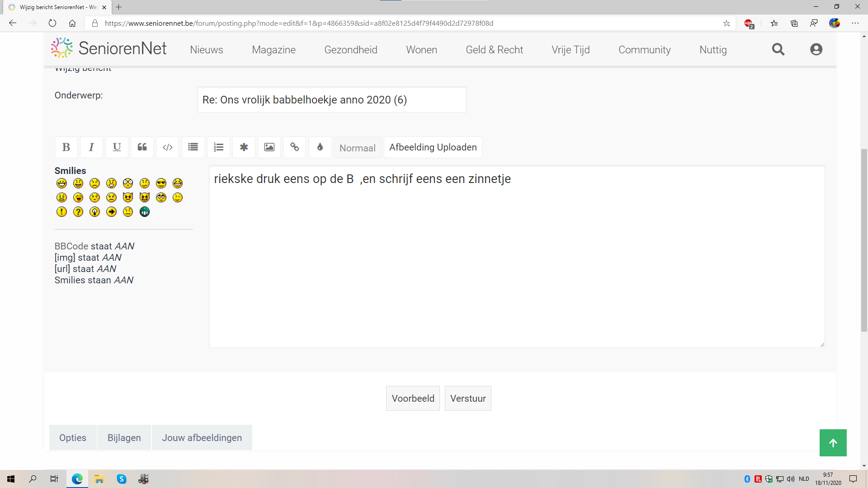868x488 pixels.
Task: Insert an unordered list
Action: pyautogui.click(x=193, y=147)
